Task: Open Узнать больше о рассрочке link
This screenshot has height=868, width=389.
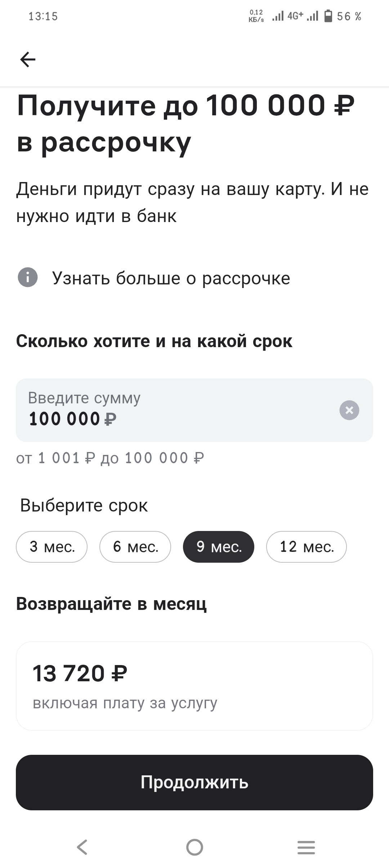Action: [171, 278]
